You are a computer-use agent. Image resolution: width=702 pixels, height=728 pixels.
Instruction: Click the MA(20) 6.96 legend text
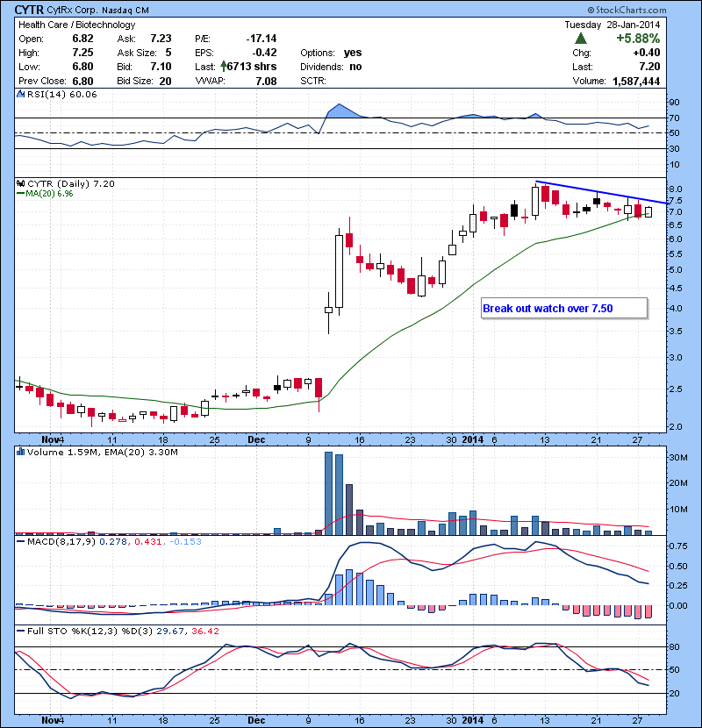49,194
